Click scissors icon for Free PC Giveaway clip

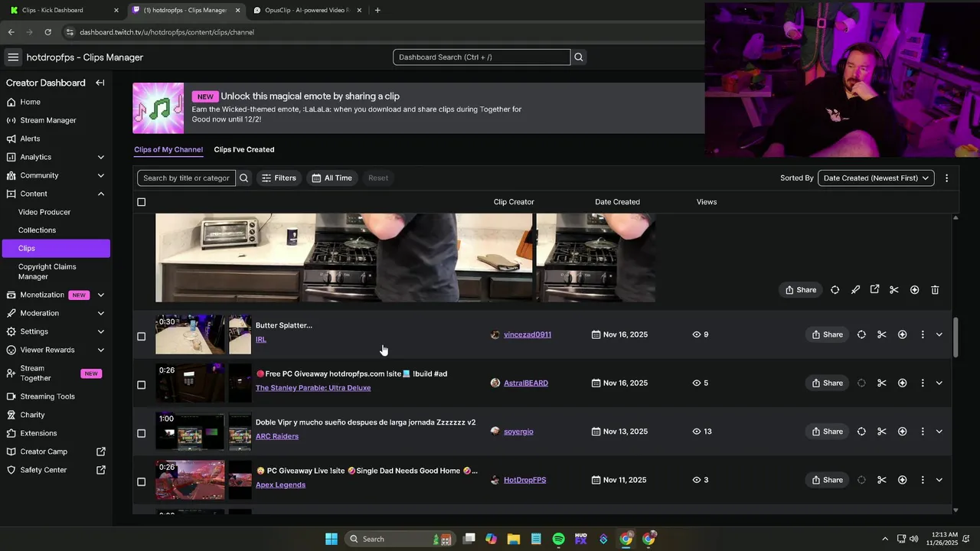point(881,383)
